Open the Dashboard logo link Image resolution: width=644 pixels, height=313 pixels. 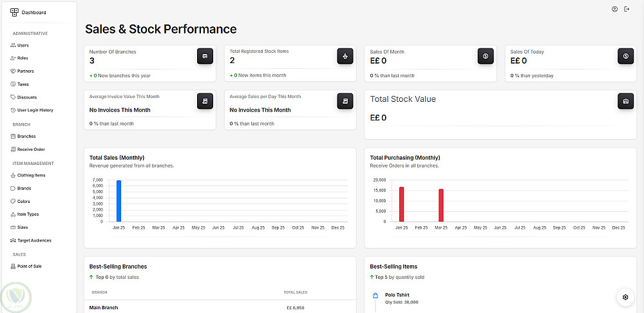point(28,12)
